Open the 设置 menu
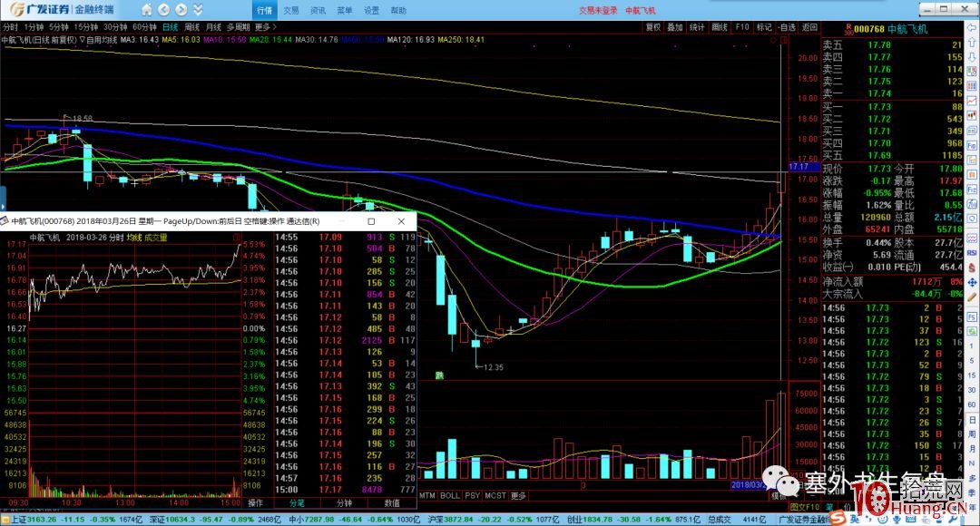Screen dimensions: 980x526 coord(371,11)
